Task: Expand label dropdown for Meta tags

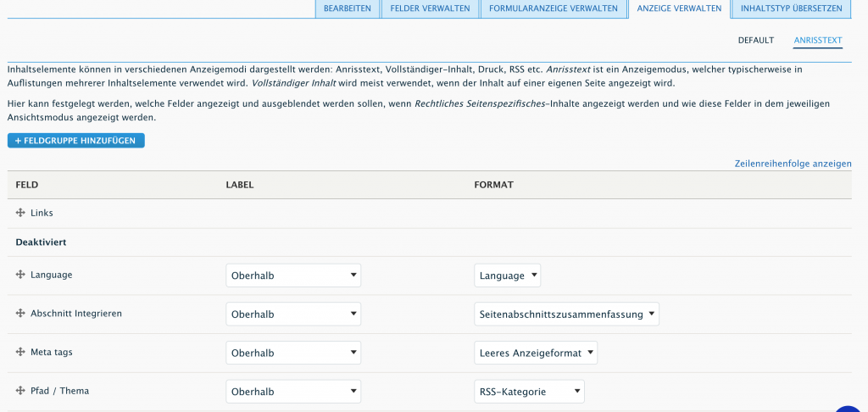Action: tap(293, 354)
